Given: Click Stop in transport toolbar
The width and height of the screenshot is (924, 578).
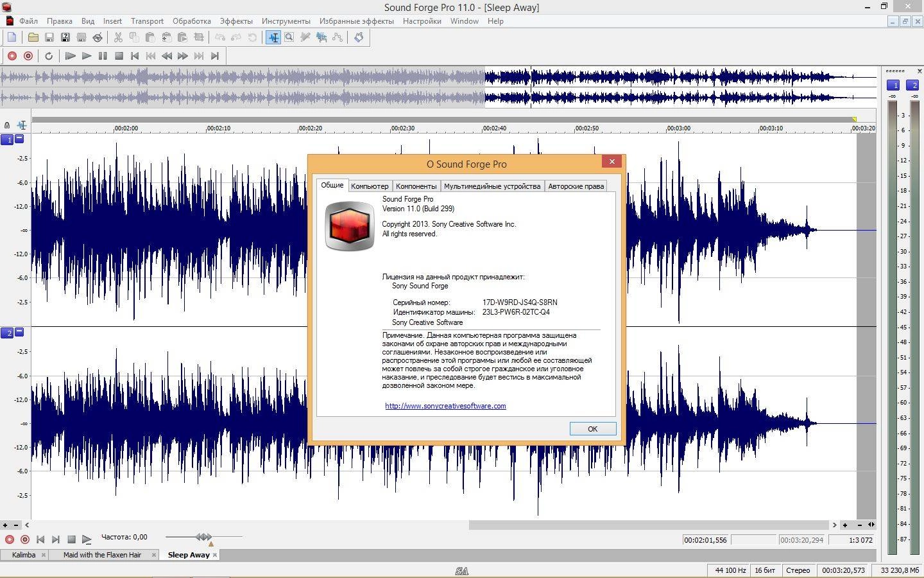Looking at the screenshot, I should [119, 56].
